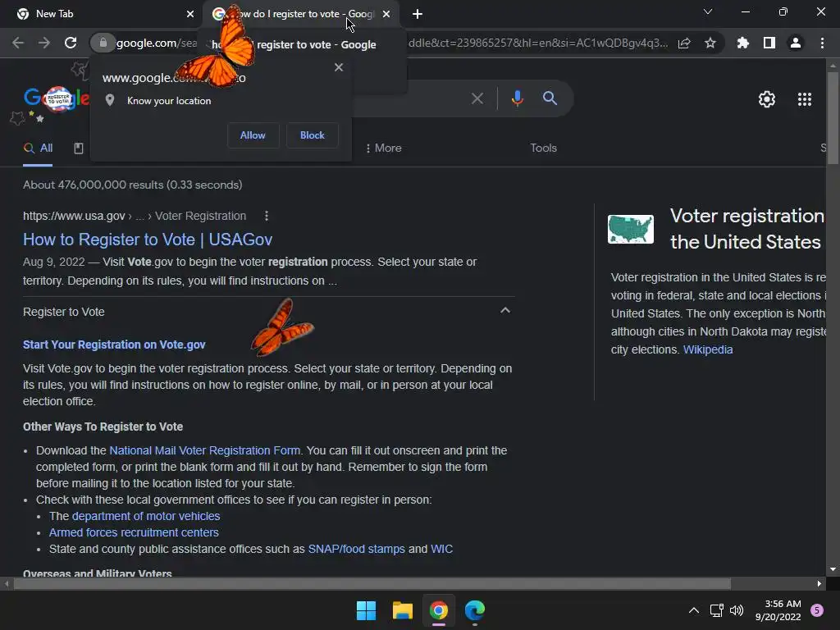Close the register to vote tab
The image size is (840, 630).
click(386, 14)
